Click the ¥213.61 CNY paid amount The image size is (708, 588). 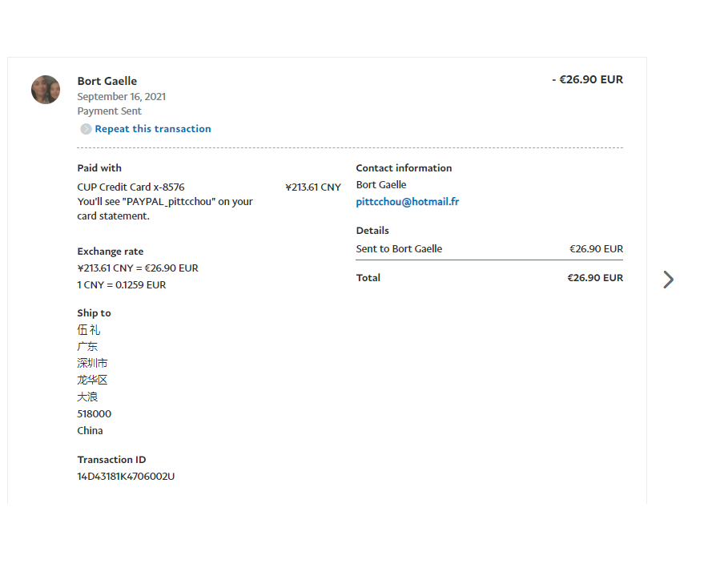point(313,187)
